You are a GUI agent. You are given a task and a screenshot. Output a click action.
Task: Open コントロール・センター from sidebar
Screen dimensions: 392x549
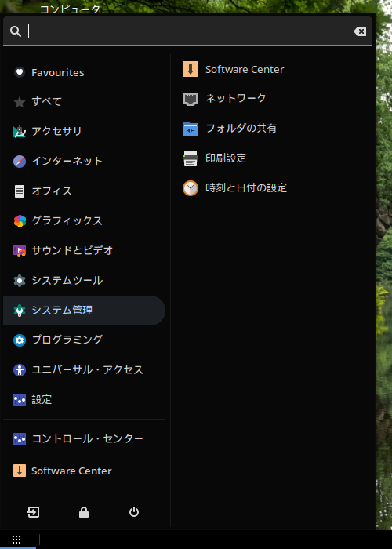tap(84, 439)
